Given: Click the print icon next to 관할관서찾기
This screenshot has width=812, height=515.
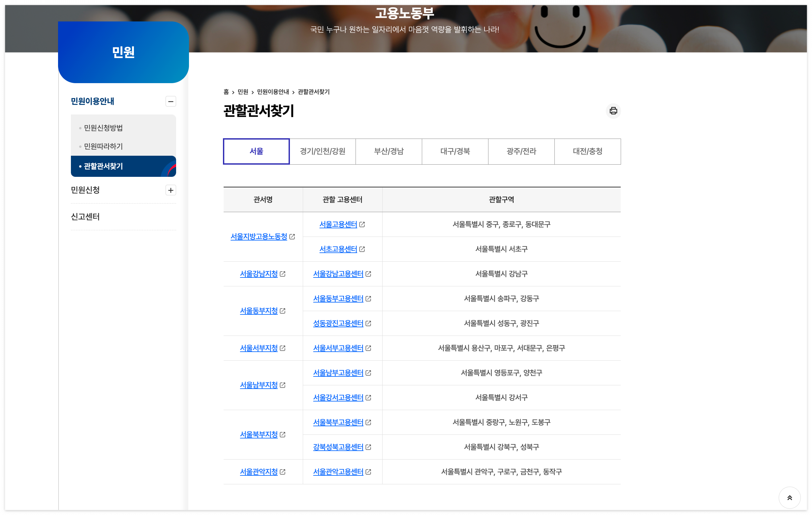Looking at the screenshot, I should [x=613, y=111].
